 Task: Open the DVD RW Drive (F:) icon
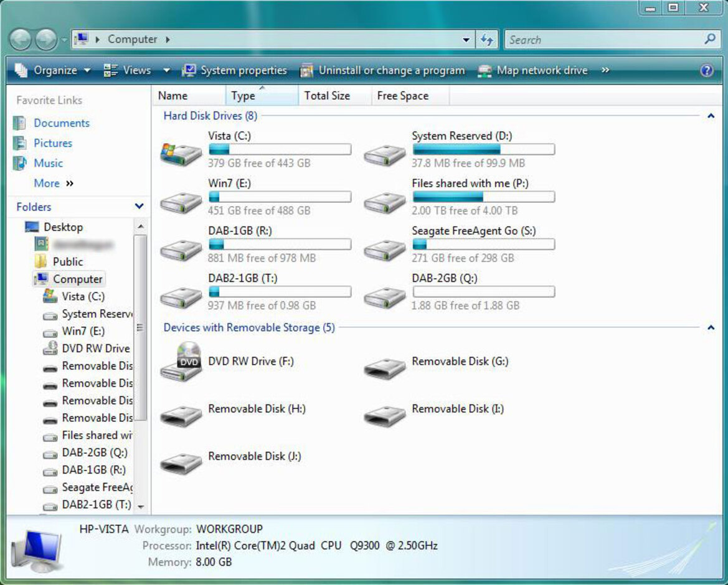pyautogui.click(x=181, y=362)
